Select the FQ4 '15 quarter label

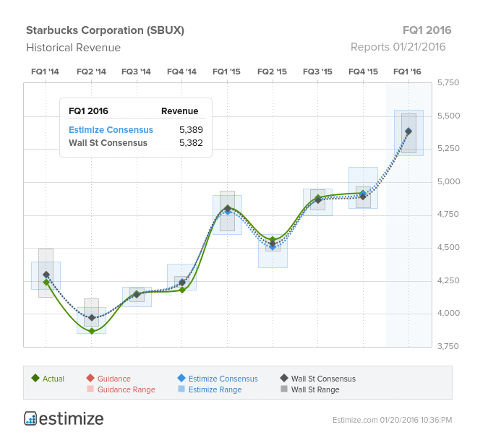363,72
